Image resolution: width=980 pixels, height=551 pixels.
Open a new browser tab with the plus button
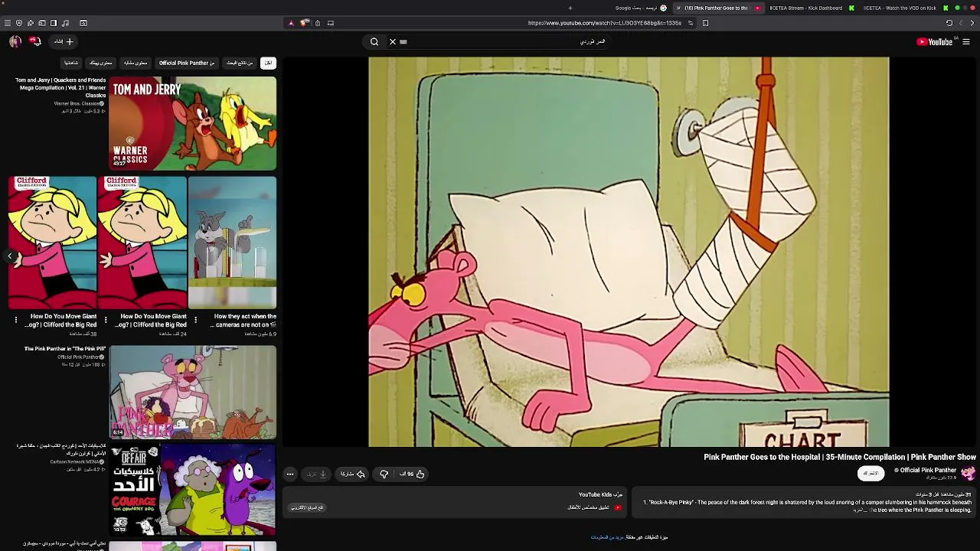tap(570, 8)
